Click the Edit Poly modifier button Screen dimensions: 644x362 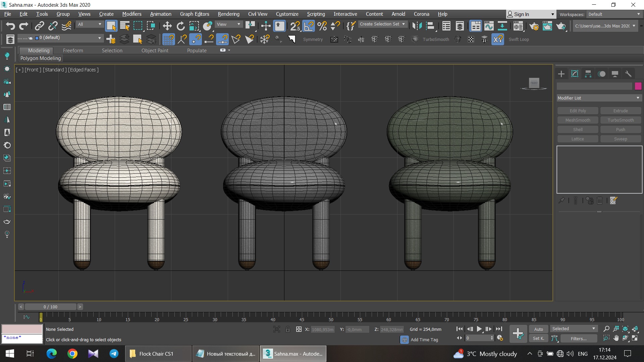(x=578, y=111)
